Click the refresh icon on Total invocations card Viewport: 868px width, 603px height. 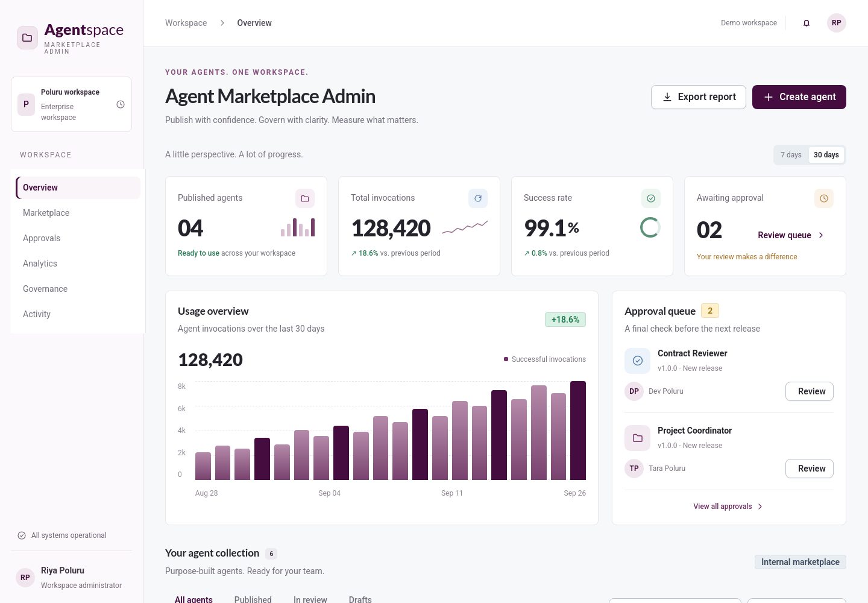click(x=478, y=198)
